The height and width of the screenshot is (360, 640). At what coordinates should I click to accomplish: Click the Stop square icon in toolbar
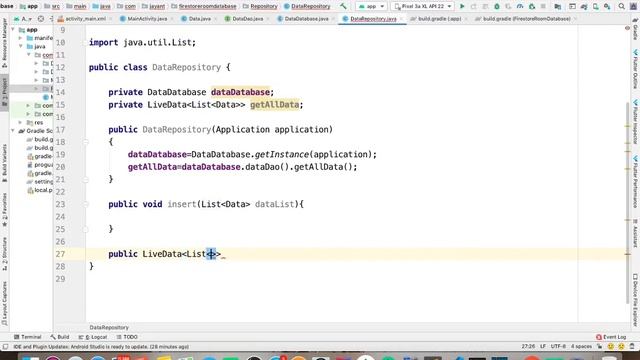(543, 7)
